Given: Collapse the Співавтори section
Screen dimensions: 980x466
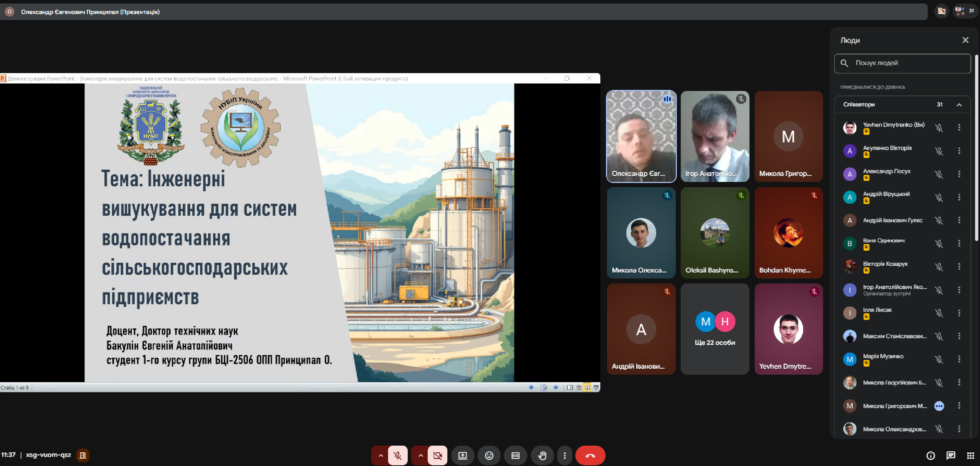Looking at the screenshot, I should 959,105.
